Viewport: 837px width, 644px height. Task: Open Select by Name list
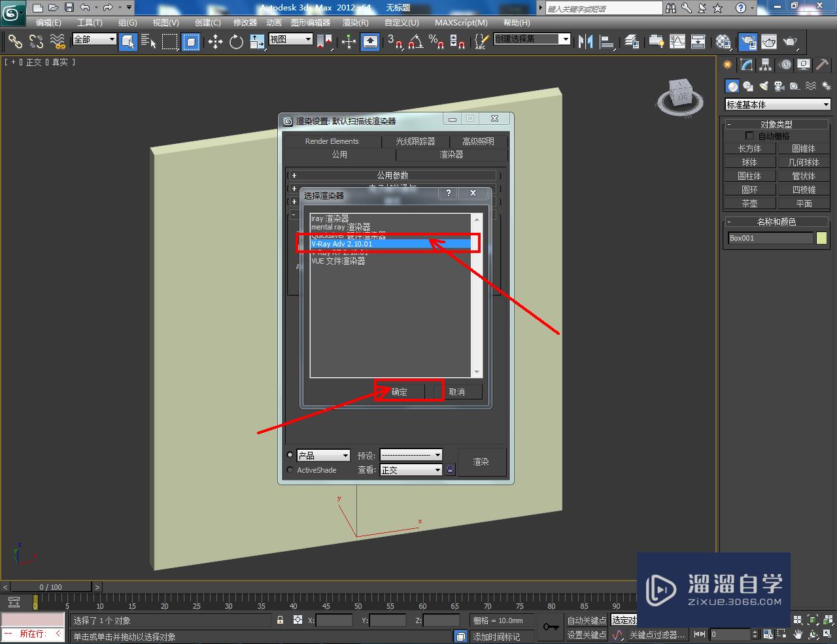[148, 42]
